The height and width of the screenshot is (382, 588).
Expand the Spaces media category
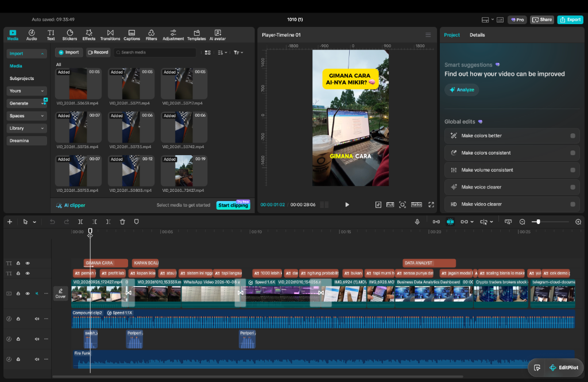click(x=26, y=116)
